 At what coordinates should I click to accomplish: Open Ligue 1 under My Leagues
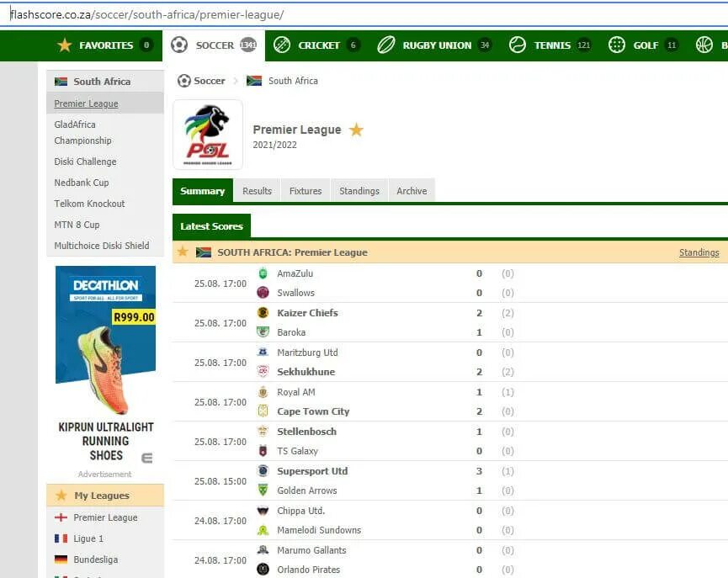tap(88, 538)
